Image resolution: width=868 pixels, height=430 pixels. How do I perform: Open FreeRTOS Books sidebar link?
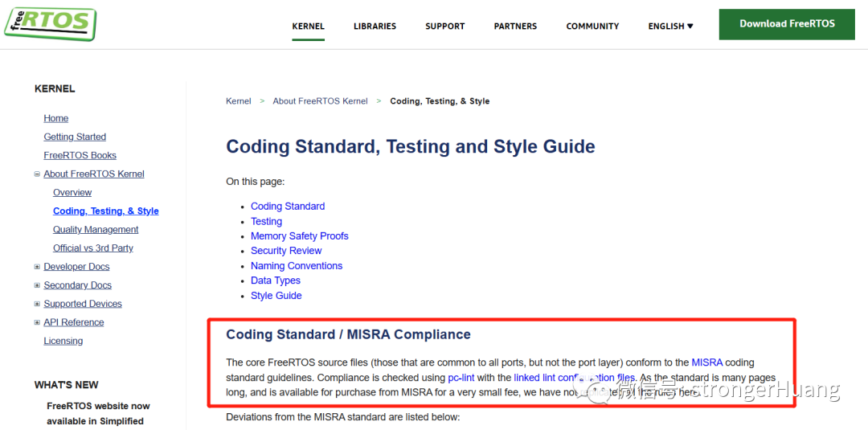click(80, 155)
